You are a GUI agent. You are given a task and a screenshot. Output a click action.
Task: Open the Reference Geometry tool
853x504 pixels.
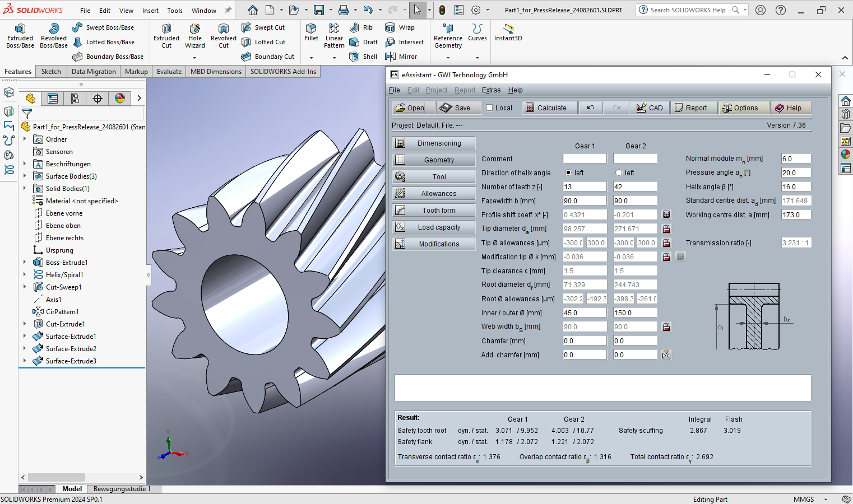(x=447, y=35)
